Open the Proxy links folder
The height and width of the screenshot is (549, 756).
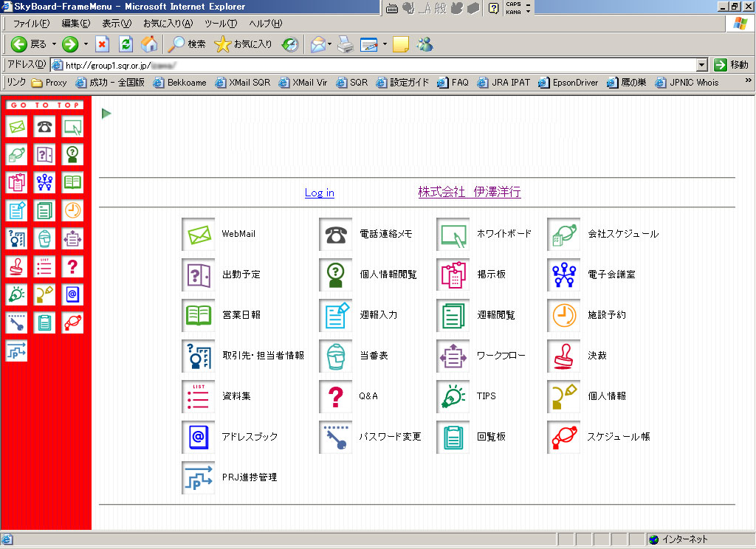coord(49,83)
